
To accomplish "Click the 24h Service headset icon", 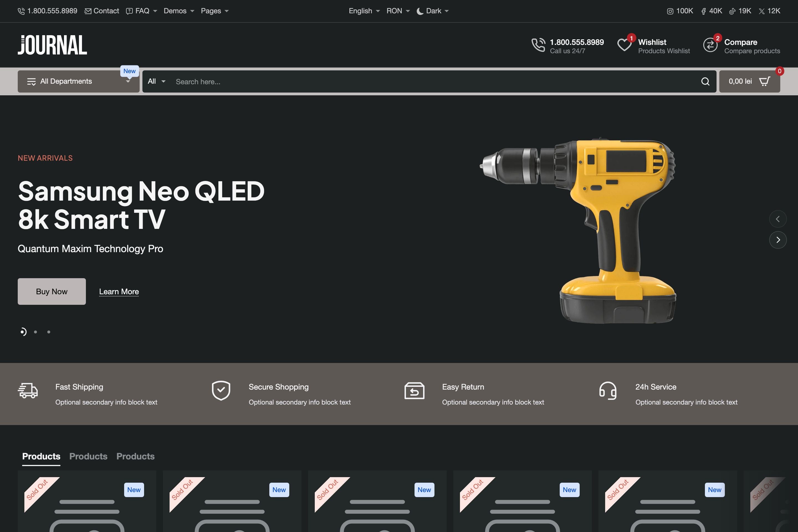I will 608,390.
